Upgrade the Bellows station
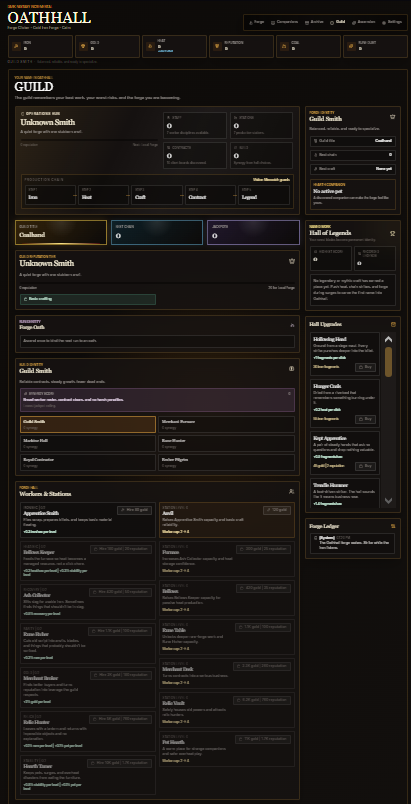The height and width of the screenshot is (804, 411). (x=263, y=588)
